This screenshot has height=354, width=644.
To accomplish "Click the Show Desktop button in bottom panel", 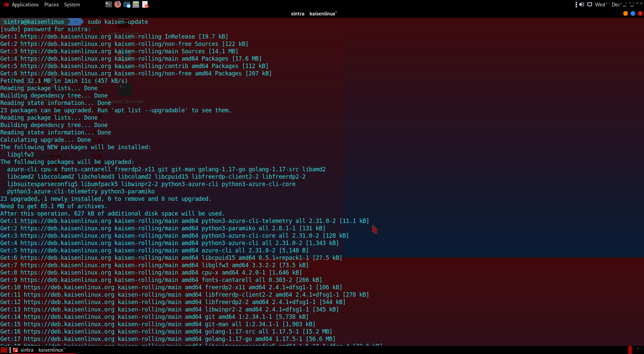I will tap(4, 350).
